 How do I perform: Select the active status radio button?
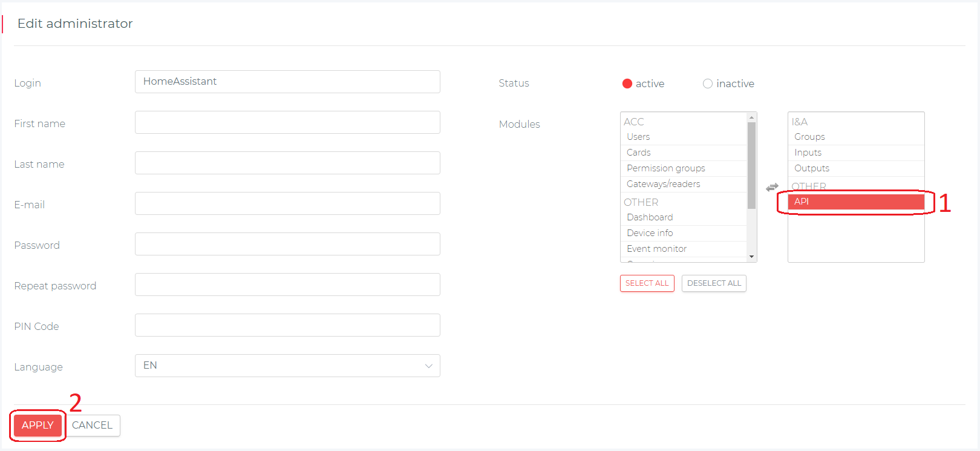click(x=627, y=84)
